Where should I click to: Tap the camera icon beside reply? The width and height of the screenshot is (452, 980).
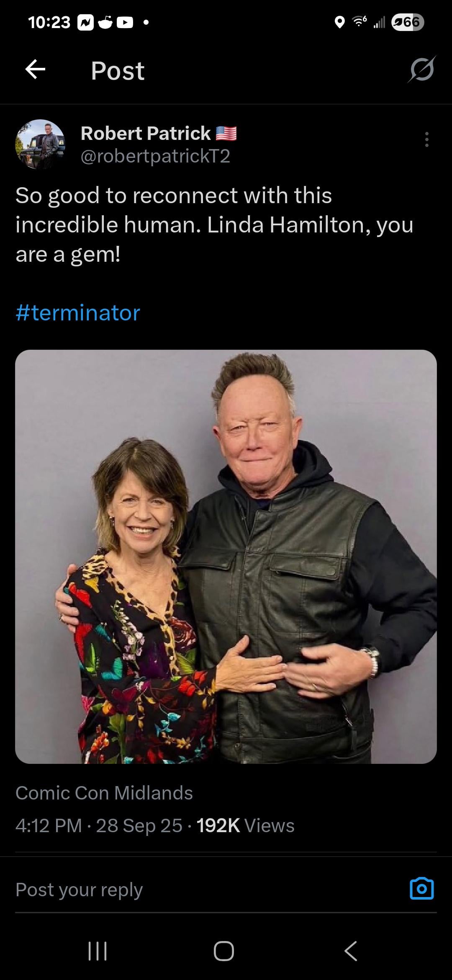click(422, 889)
